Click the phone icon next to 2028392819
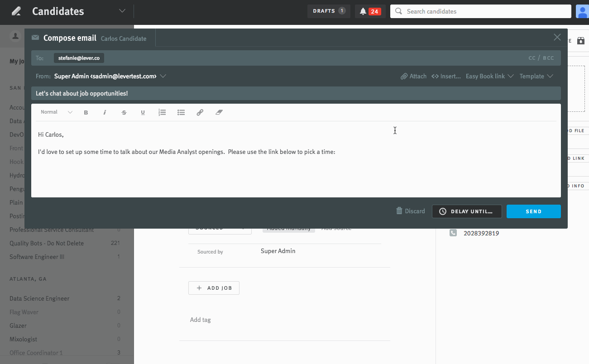The width and height of the screenshot is (589, 364). [x=453, y=233]
